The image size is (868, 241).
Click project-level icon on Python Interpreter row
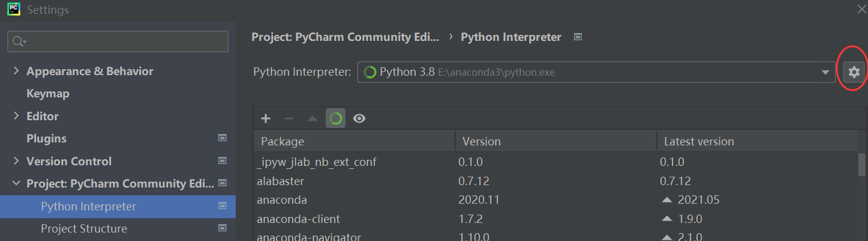(x=223, y=206)
